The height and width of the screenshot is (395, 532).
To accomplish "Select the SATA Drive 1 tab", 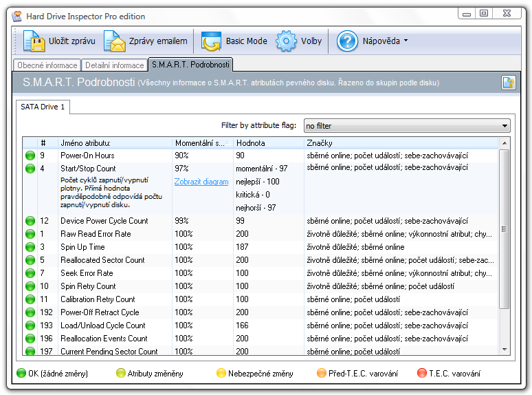I will pos(43,107).
